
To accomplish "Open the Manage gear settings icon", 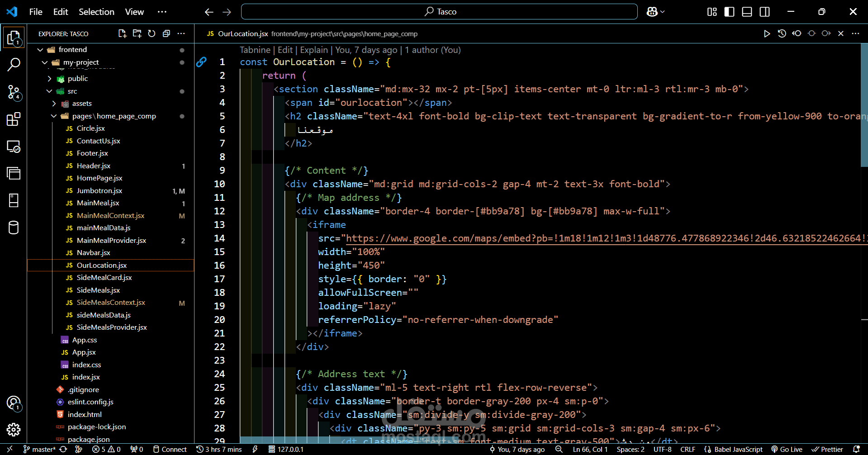I will pyautogui.click(x=14, y=429).
